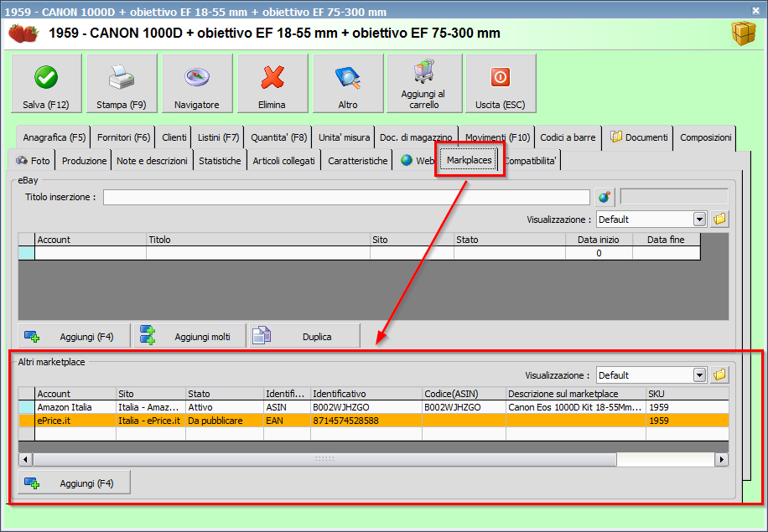Click eBay table Data inizio column header
Image resolution: width=768 pixels, height=532 pixels.
click(599, 240)
